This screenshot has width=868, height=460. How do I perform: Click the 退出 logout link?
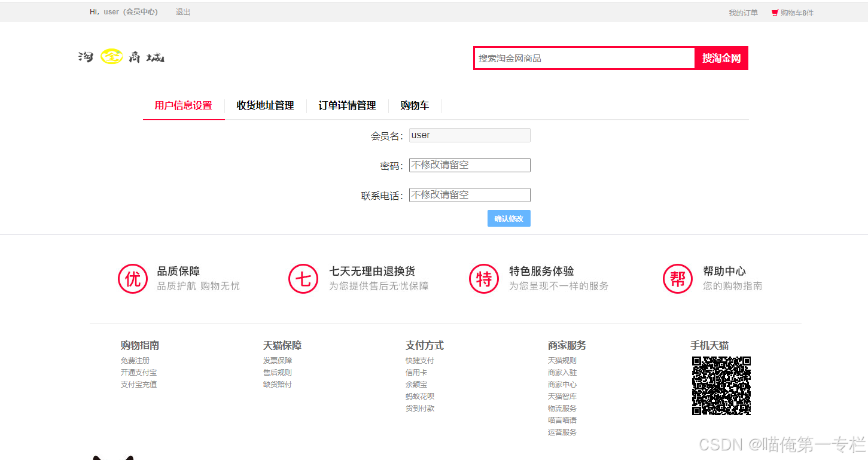coord(183,12)
